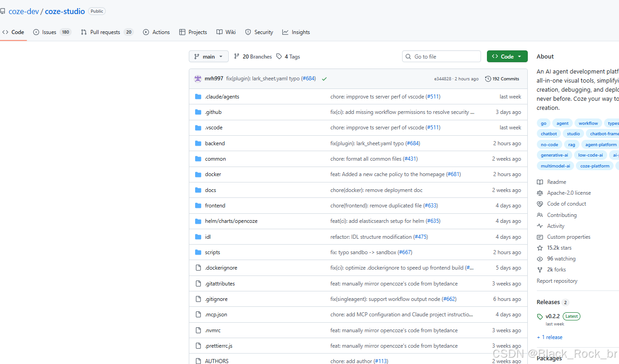Open the docs folder
619x364 pixels.
(x=211, y=190)
